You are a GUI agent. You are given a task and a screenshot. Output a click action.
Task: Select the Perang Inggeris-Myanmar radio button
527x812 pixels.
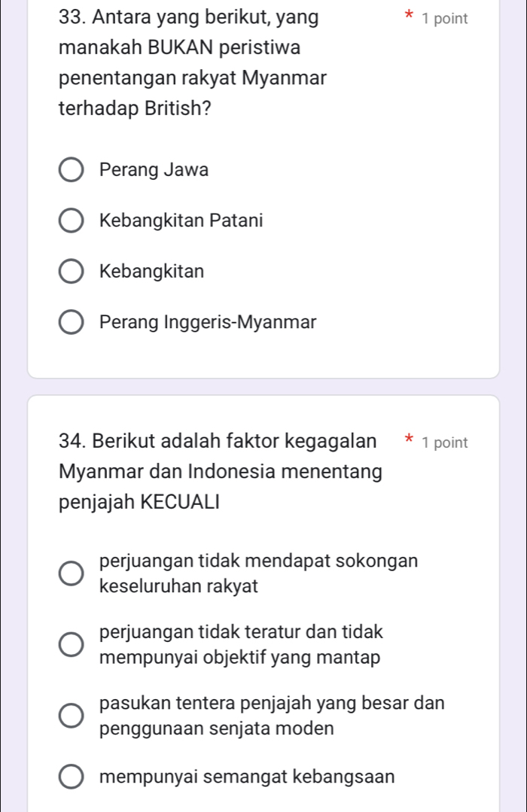click(x=72, y=322)
